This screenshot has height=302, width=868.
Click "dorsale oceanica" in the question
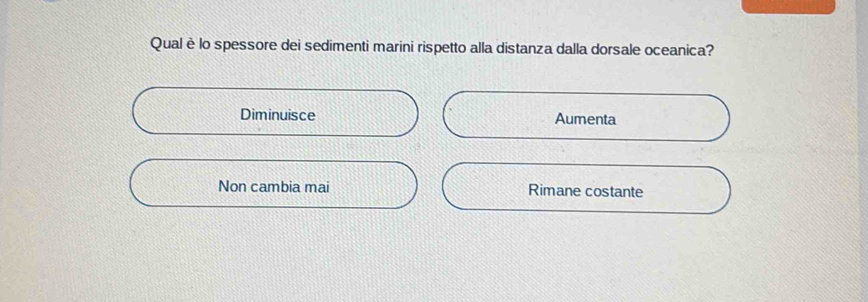(x=652, y=48)
